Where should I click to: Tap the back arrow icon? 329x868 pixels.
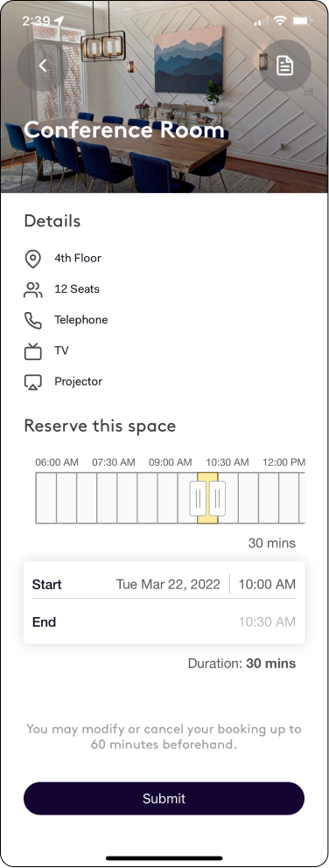coord(43,66)
